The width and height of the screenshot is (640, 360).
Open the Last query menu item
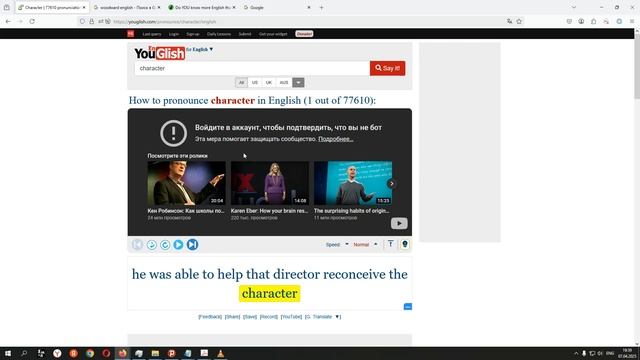(152, 34)
